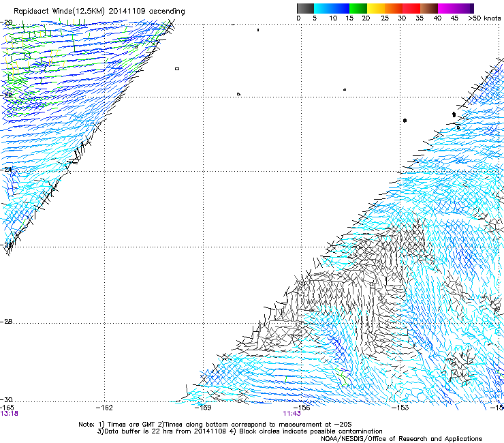Click the red 30-35 knots color band
Screen dimensions: 504x443
pos(411,8)
